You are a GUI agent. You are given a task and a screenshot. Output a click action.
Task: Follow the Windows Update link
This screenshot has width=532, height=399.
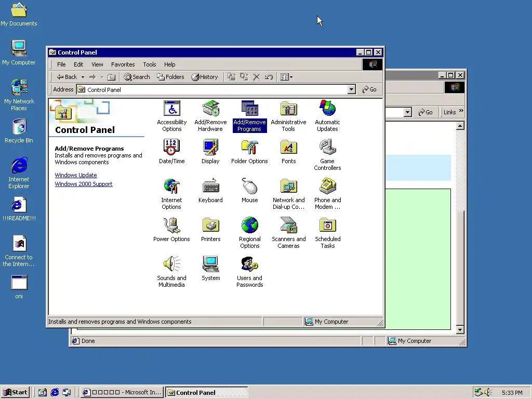pyautogui.click(x=76, y=175)
